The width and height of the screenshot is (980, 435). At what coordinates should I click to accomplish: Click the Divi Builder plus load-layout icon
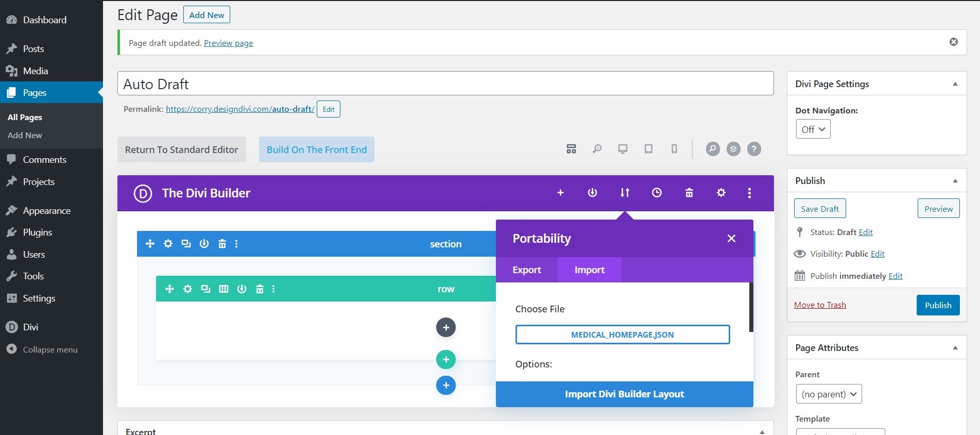560,193
